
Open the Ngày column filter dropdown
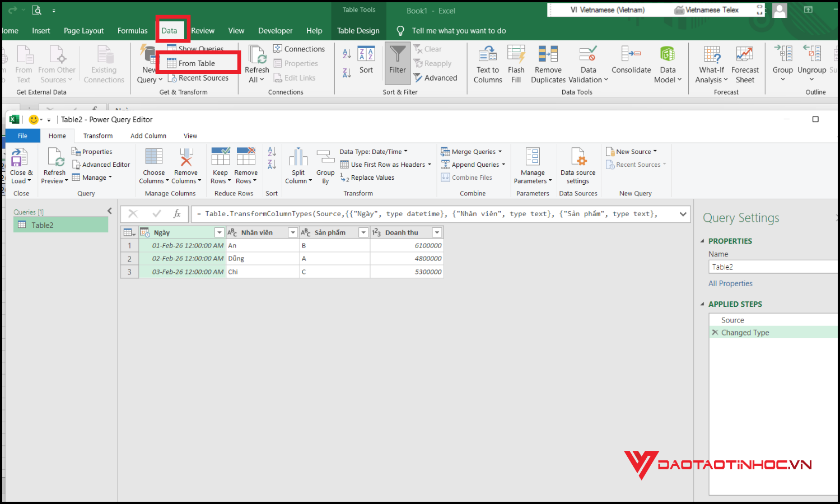pyautogui.click(x=219, y=232)
